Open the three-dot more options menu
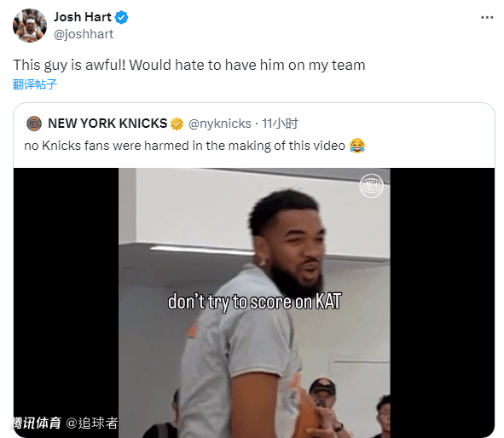 click(x=487, y=17)
